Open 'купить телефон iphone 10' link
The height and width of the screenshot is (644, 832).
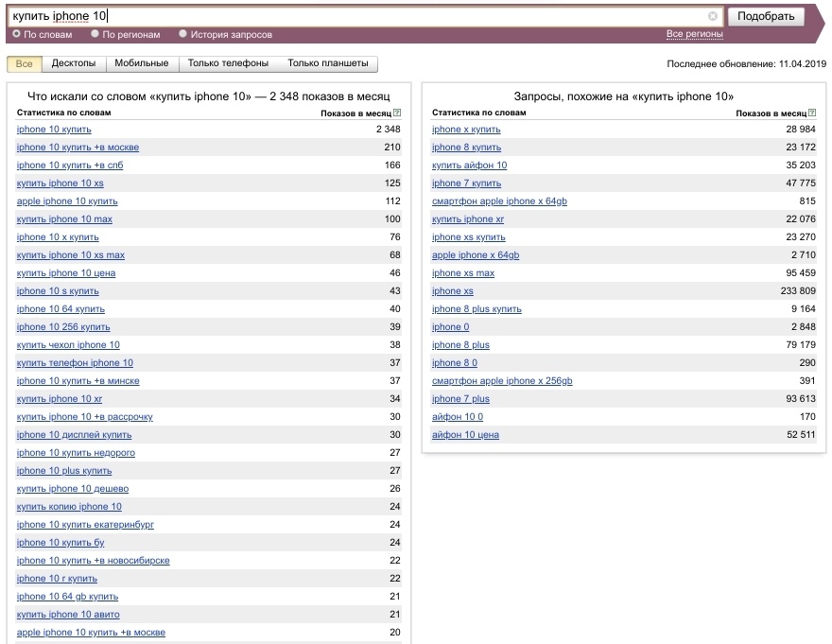click(x=75, y=363)
